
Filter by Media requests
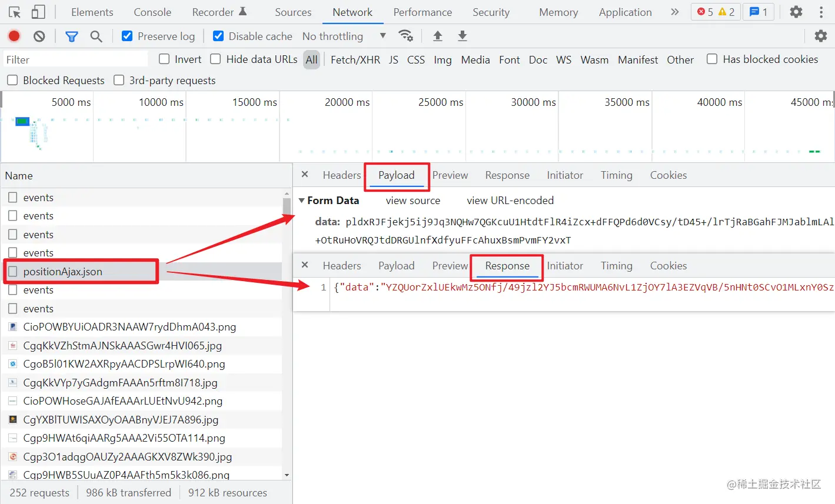(x=475, y=59)
